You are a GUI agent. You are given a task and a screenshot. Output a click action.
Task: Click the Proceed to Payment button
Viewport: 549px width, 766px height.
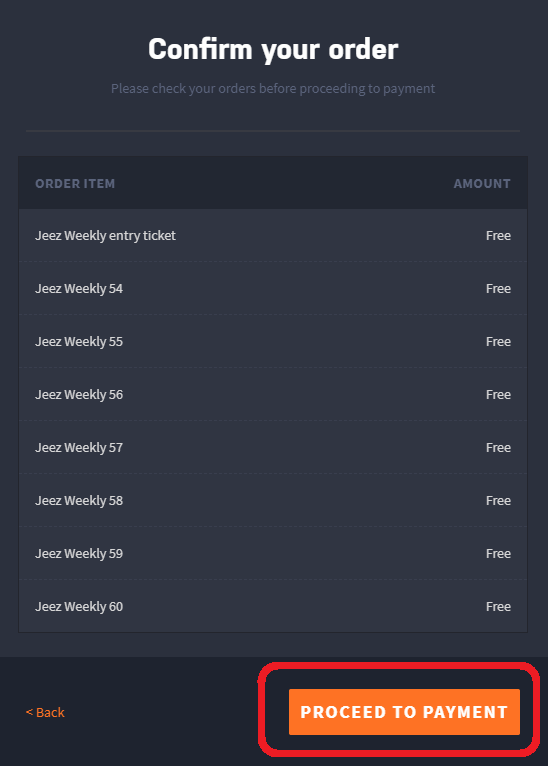(404, 712)
